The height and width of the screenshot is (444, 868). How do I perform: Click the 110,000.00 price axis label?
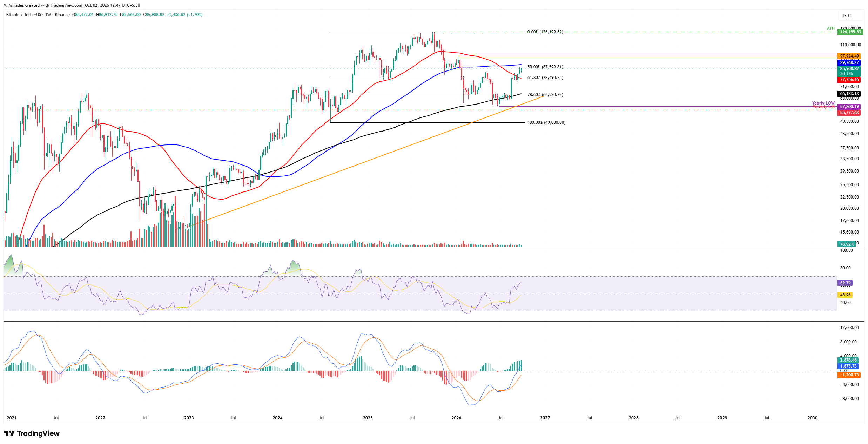pyautogui.click(x=850, y=45)
